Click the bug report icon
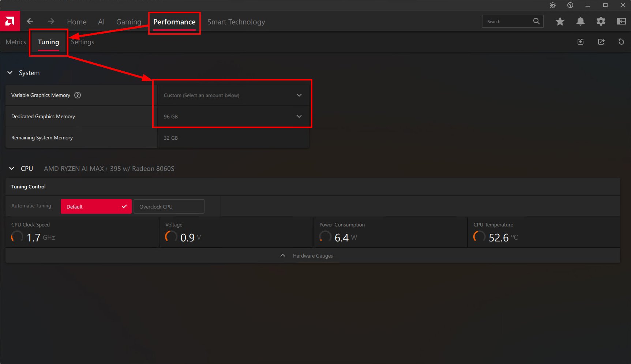Viewport: 631px width, 364px height. (552, 5)
